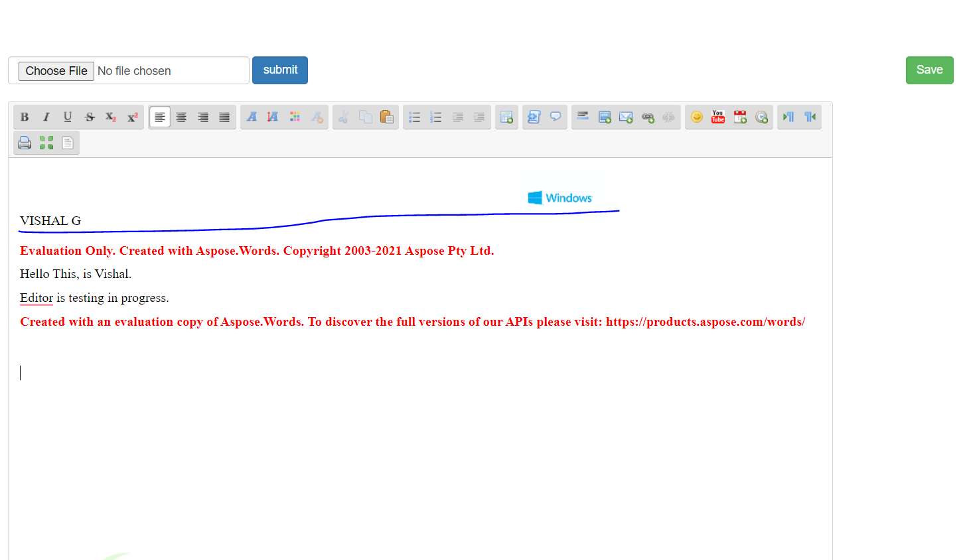Insert the current time
The width and height of the screenshot is (963, 560).
[x=761, y=117]
